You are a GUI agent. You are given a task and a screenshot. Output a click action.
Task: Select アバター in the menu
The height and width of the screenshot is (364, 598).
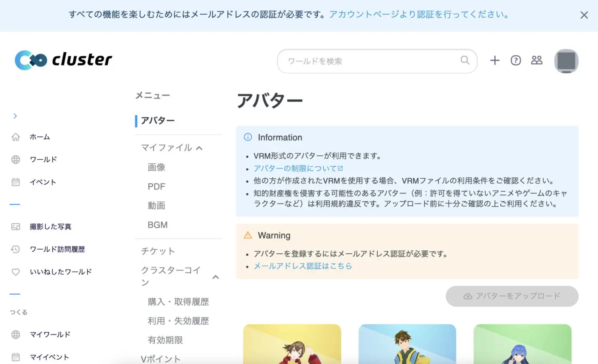click(x=158, y=121)
